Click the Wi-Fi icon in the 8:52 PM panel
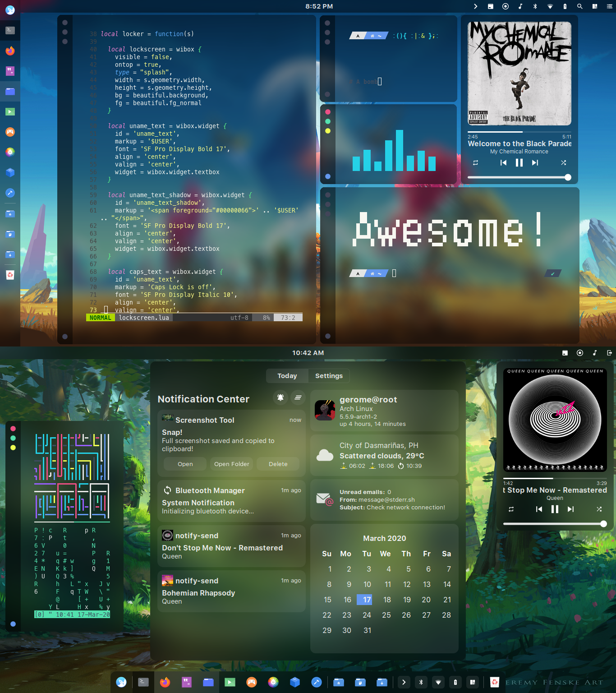 [550, 6]
